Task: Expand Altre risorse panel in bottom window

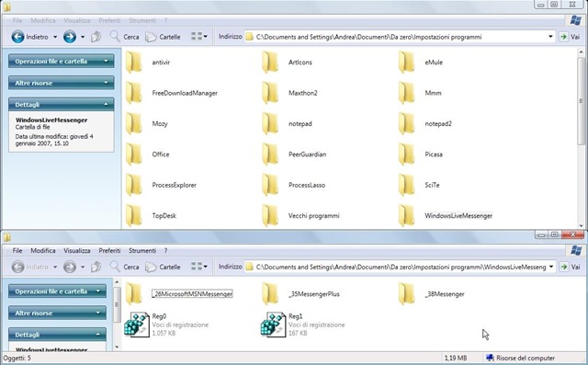Action: point(57,313)
